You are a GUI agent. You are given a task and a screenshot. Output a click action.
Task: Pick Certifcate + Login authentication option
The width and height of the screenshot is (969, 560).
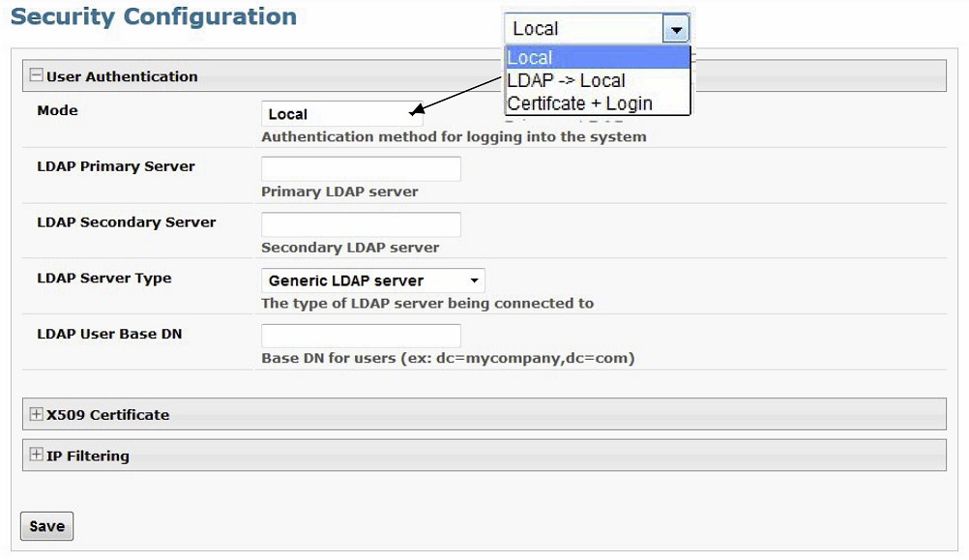pos(579,103)
